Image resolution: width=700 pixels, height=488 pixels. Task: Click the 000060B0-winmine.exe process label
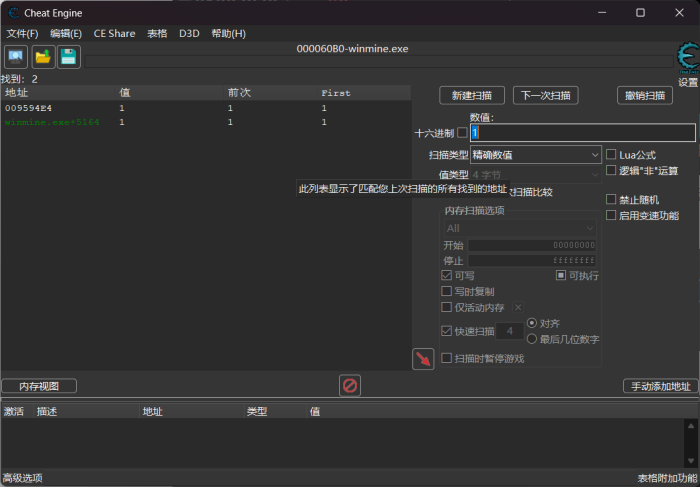pos(352,49)
